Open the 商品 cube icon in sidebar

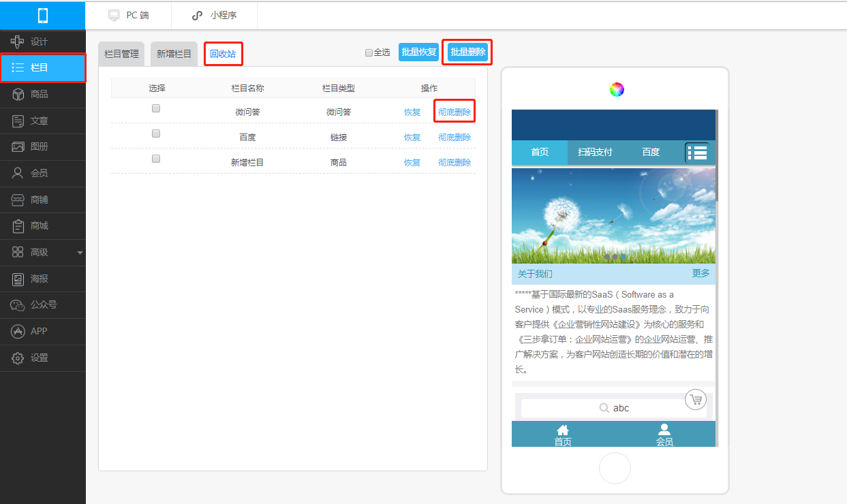(18, 94)
